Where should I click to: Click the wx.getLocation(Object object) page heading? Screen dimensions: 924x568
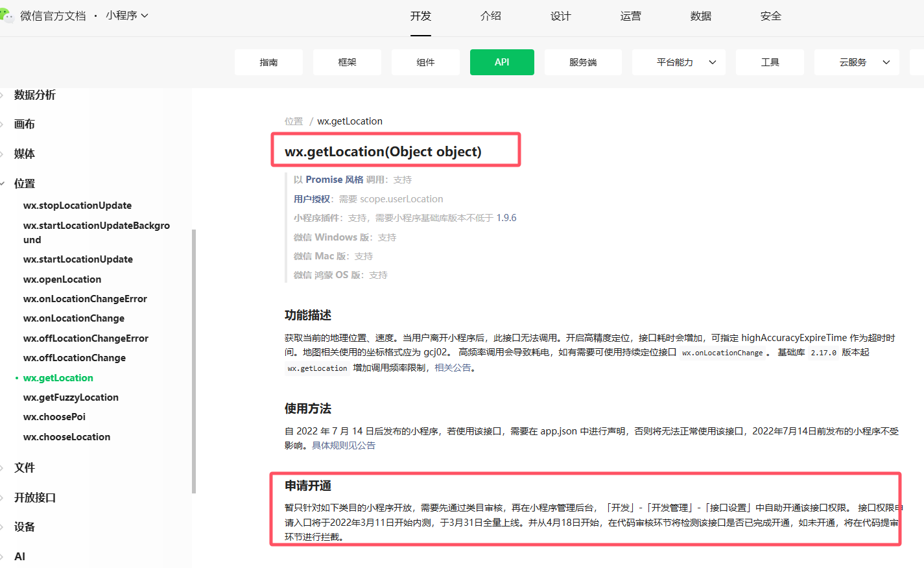point(383,152)
